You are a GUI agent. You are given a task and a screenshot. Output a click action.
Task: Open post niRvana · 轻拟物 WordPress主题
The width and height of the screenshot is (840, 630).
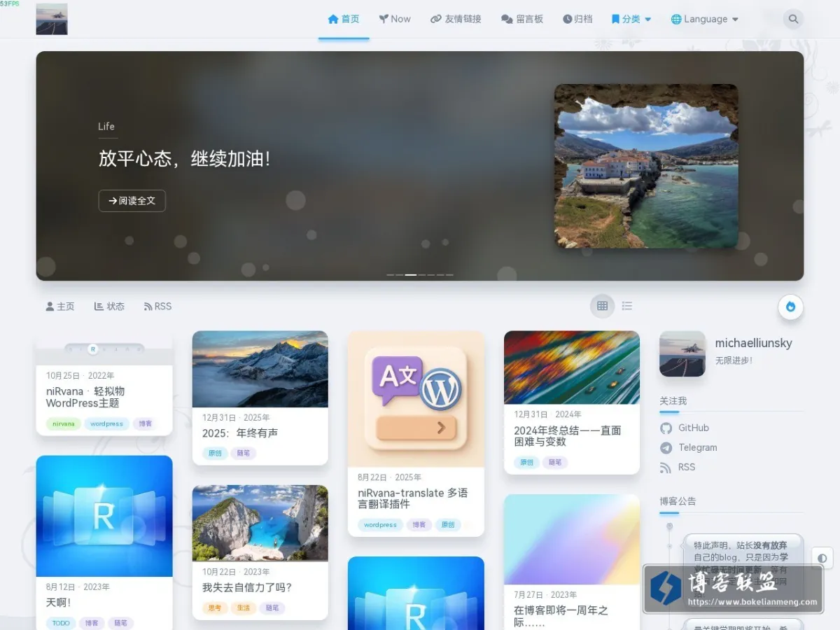point(85,397)
